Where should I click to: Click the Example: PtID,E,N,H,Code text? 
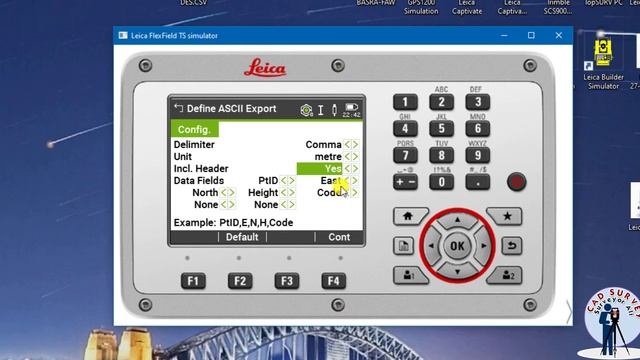[x=233, y=222]
